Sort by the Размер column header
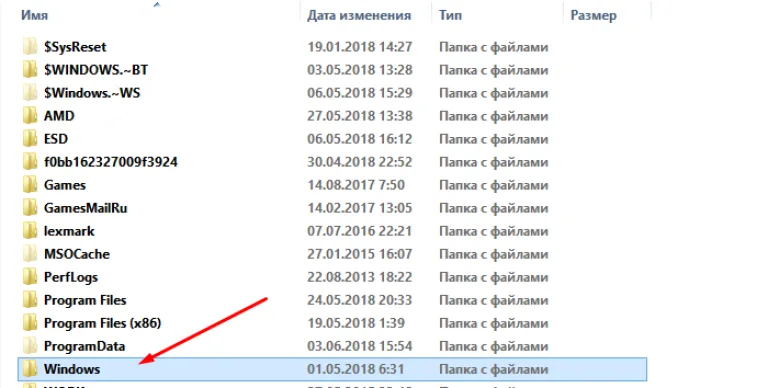 [593, 15]
